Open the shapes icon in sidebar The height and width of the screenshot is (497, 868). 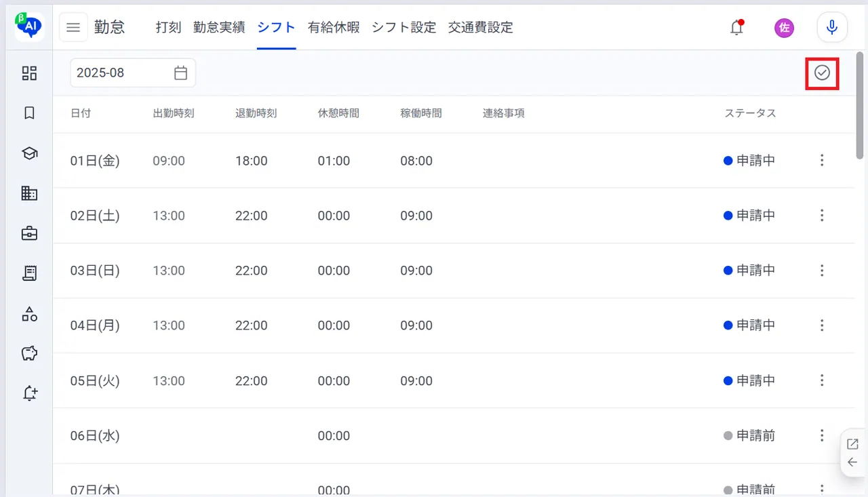coord(29,313)
